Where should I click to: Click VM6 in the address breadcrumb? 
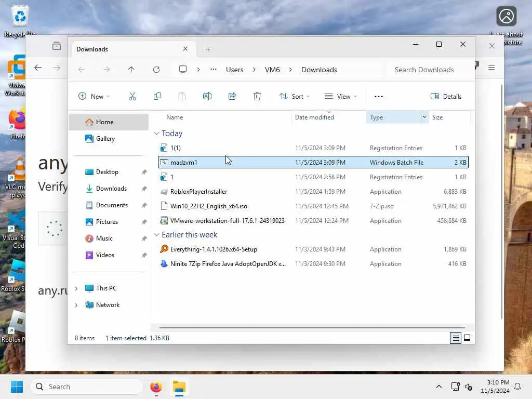pyautogui.click(x=272, y=70)
